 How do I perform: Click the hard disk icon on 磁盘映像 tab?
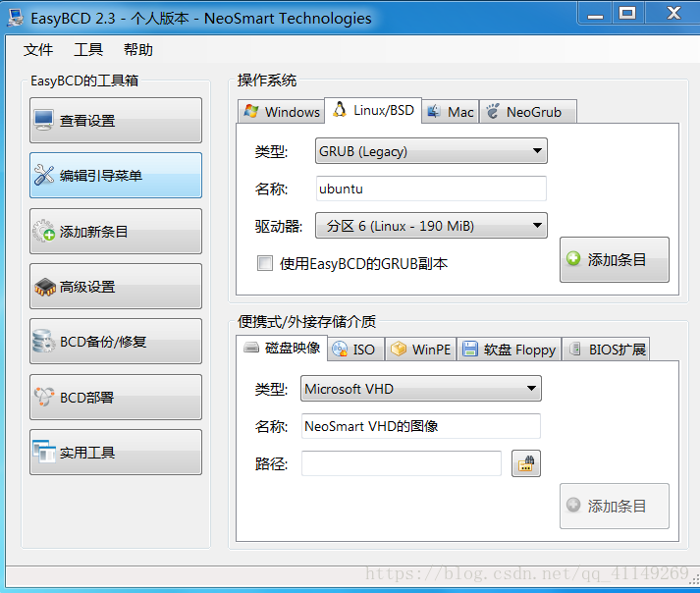[x=251, y=348]
